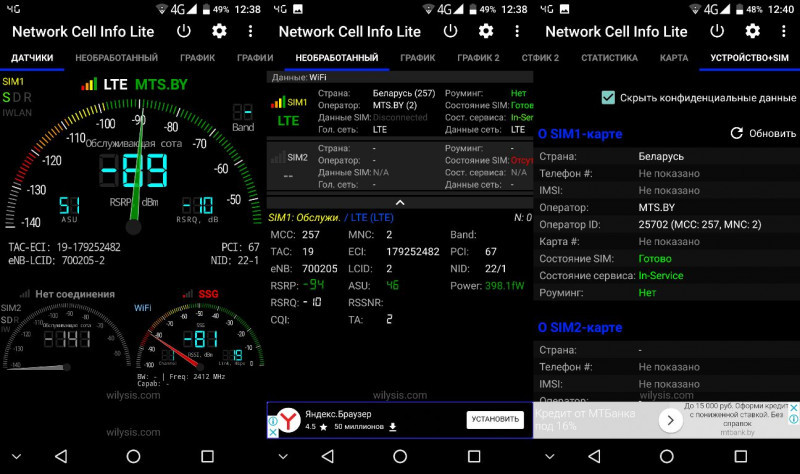
Task: Close the MTBank ad with X
Action: coord(794,408)
